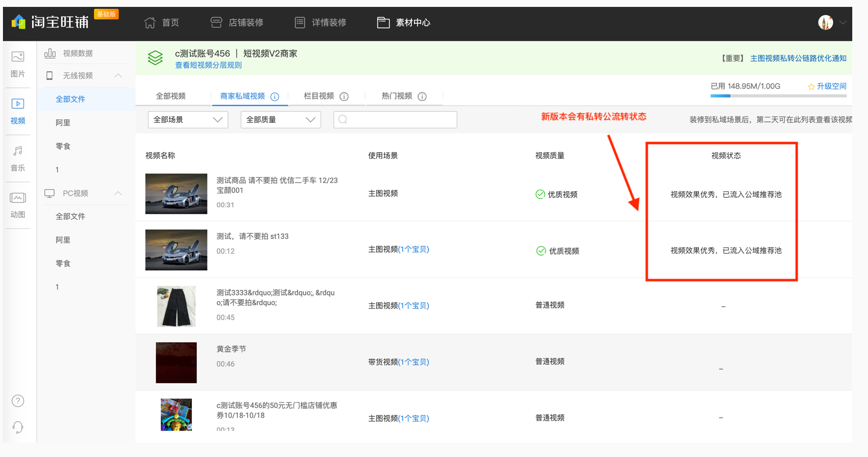The width and height of the screenshot is (868, 457).
Task: Click the PC视频 monitor icon
Action: [x=50, y=193]
